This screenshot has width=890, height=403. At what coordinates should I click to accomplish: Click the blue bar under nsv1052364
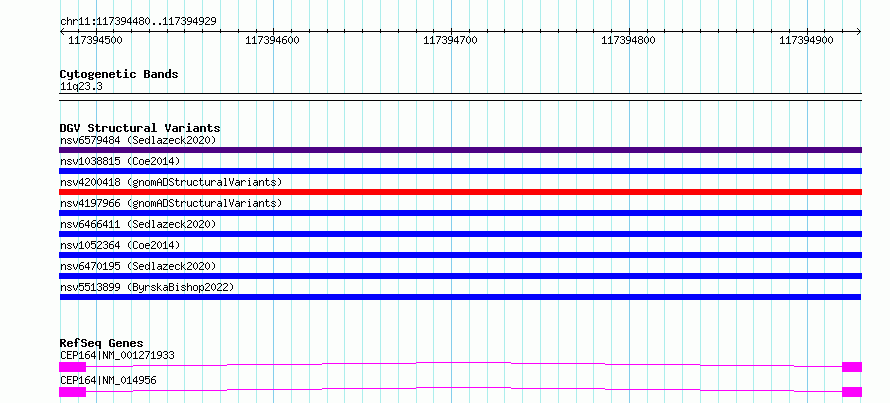460,255
